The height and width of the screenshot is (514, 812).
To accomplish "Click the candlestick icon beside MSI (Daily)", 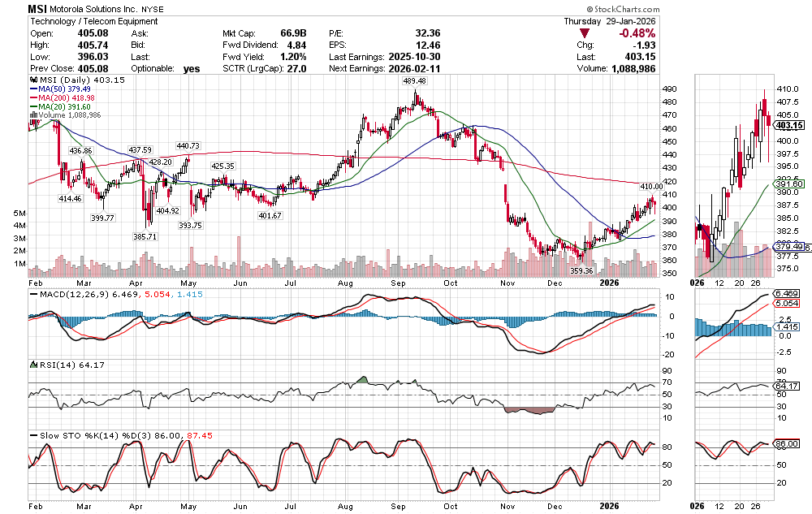I will [32, 81].
